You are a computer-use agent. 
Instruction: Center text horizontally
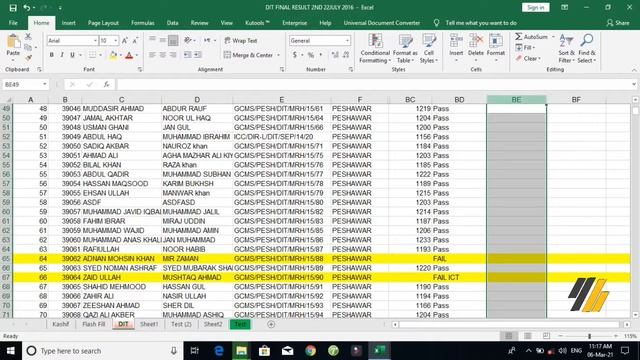click(x=162, y=55)
